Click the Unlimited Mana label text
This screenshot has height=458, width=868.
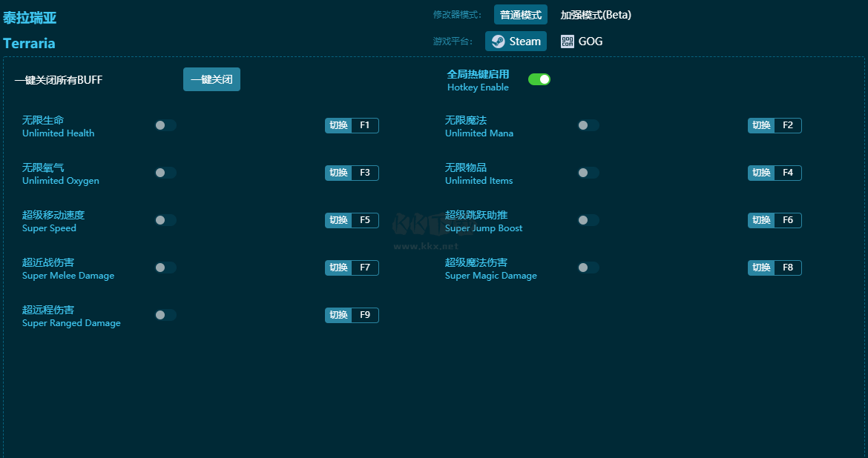coord(479,133)
